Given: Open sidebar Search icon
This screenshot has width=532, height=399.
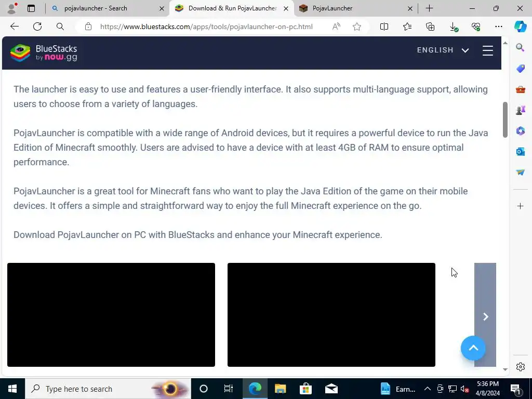Looking at the screenshot, I should (x=520, y=47).
